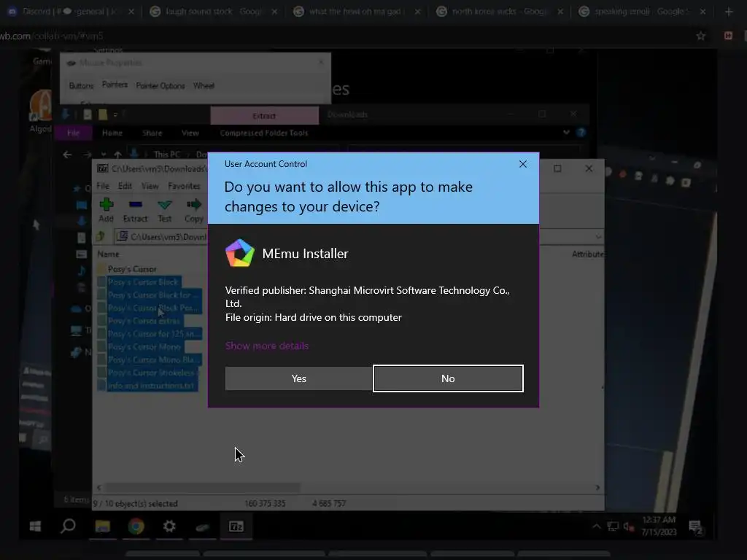This screenshot has width=747, height=560.
Task: Open File Explorer from the taskbar
Action: [102, 526]
